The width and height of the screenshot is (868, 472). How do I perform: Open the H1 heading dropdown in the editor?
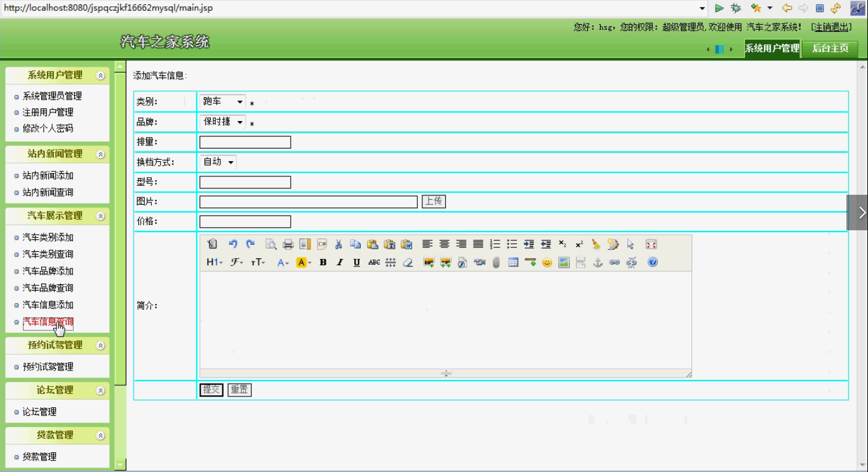215,262
